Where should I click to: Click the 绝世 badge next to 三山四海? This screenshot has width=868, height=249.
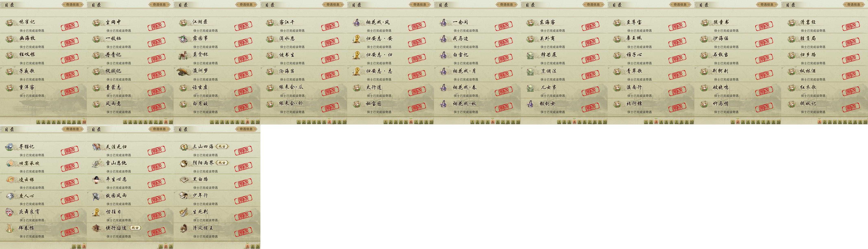[x=222, y=146]
